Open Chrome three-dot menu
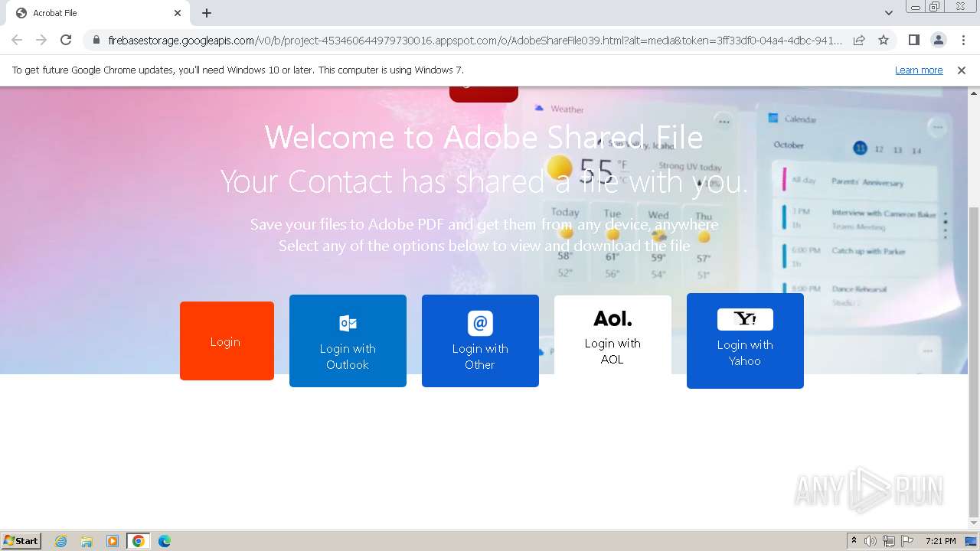This screenshot has width=980, height=551. click(x=963, y=40)
